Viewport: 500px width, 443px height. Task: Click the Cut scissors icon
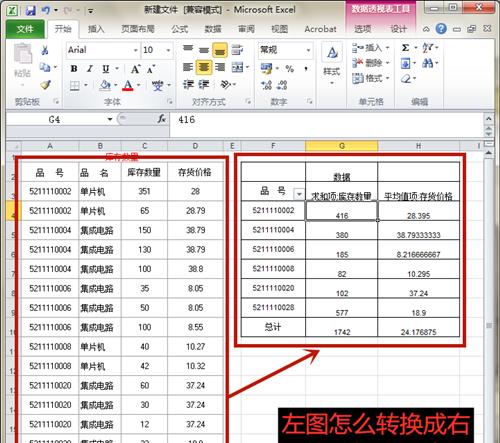pos(45,50)
